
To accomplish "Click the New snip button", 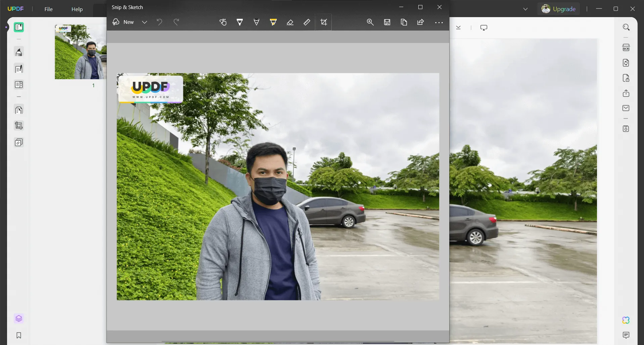I will (123, 22).
